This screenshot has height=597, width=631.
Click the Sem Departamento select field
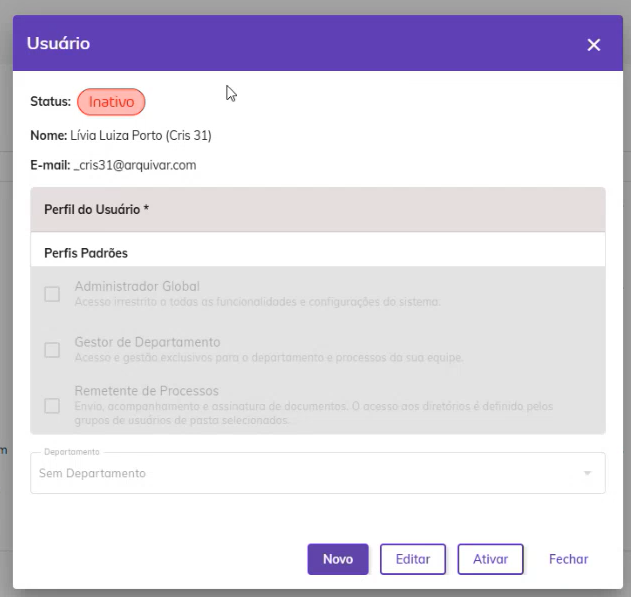tap(318, 473)
